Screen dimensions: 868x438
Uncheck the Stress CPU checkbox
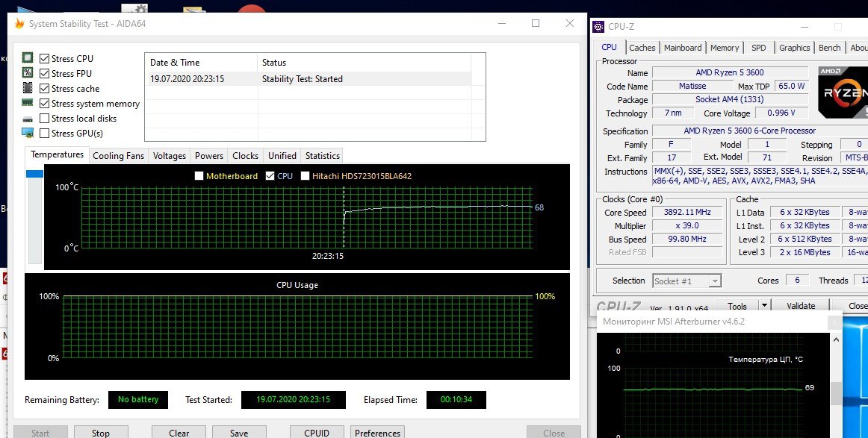pyautogui.click(x=44, y=59)
